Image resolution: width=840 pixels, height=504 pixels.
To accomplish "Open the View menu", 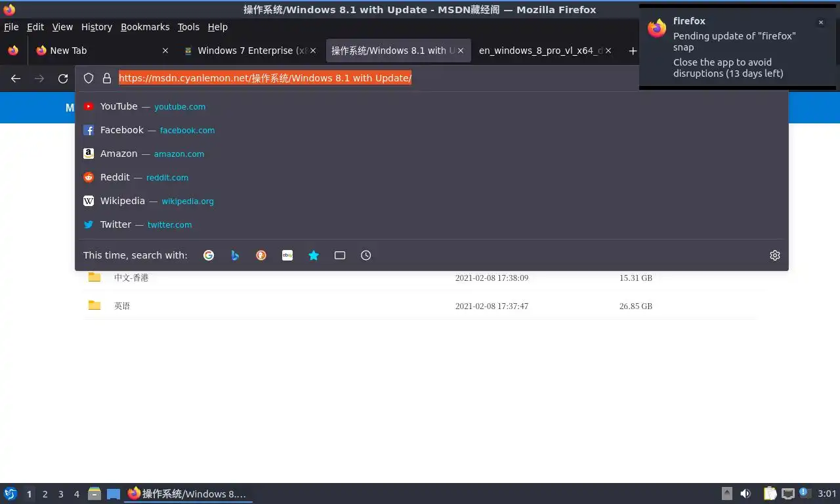I will click(x=62, y=27).
